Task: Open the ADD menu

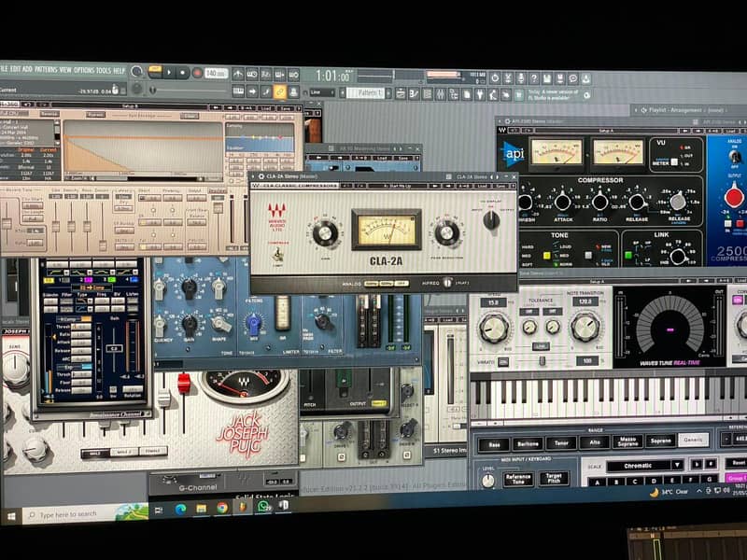Action: pyautogui.click(x=27, y=69)
